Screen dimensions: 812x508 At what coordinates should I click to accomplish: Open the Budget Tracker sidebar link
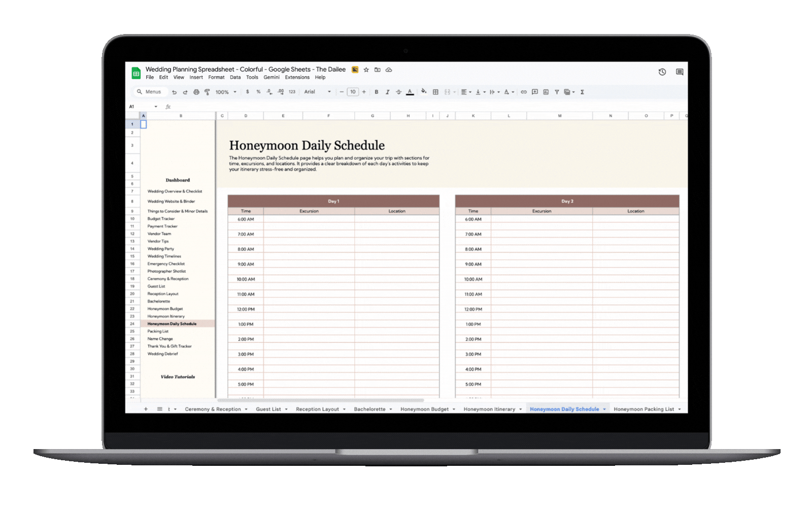coord(161,219)
